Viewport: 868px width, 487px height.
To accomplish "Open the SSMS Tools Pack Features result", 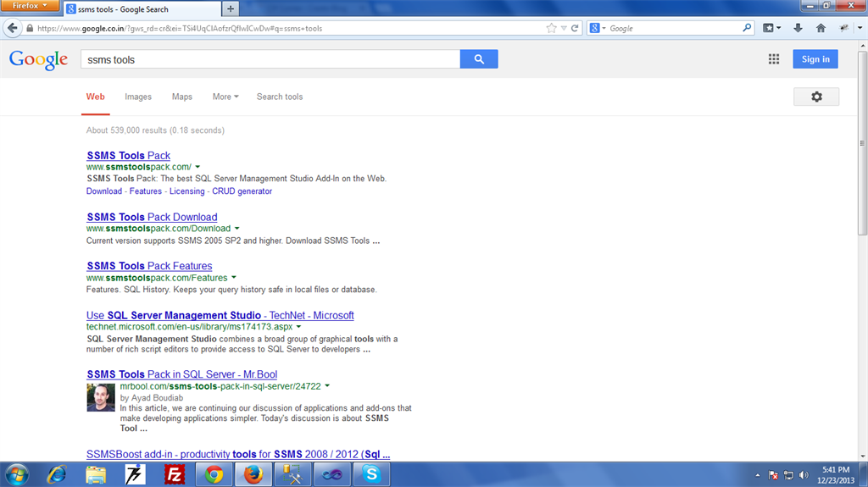I will 149,266.
